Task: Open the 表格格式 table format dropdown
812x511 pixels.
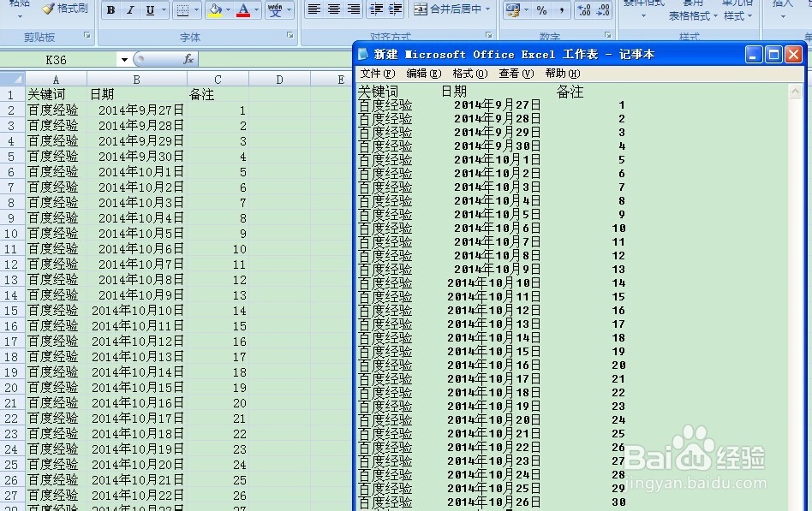Action: point(693,16)
